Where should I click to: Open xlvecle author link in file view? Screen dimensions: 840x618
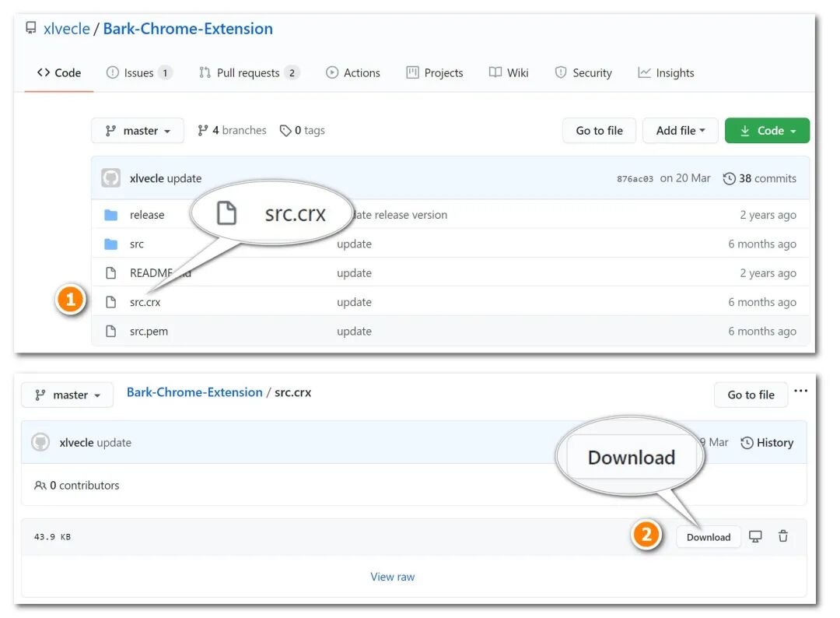point(76,443)
